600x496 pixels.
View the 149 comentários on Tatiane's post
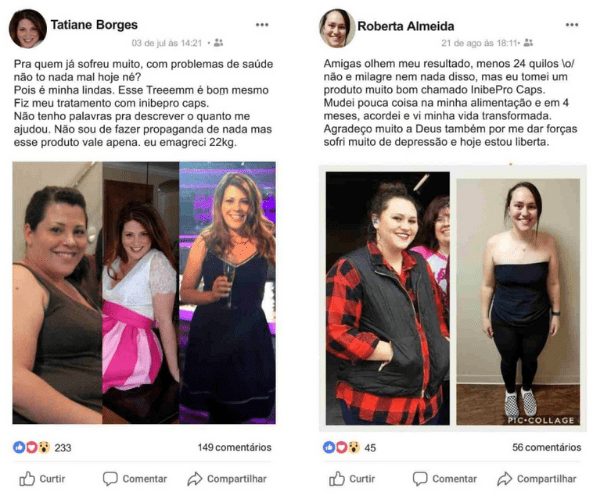pos(235,447)
